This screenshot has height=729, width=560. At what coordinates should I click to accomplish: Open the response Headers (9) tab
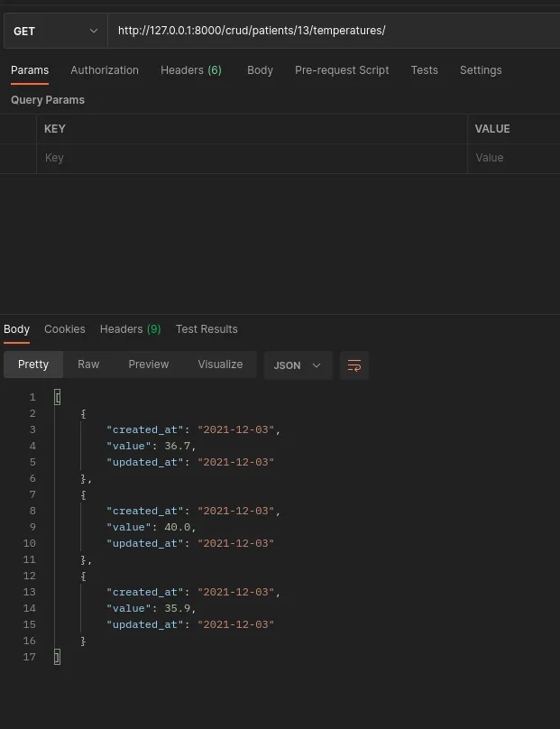pyautogui.click(x=130, y=329)
